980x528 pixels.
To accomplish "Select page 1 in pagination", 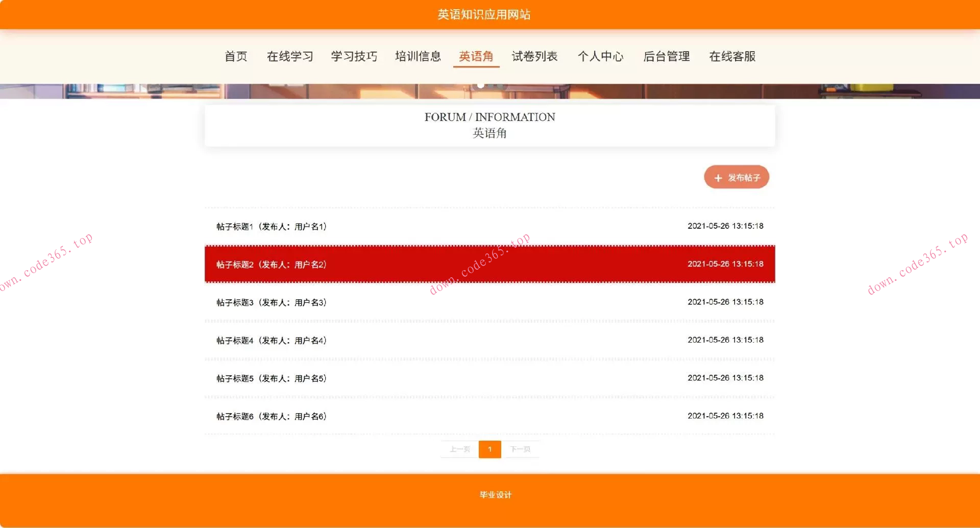I will (490, 449).
